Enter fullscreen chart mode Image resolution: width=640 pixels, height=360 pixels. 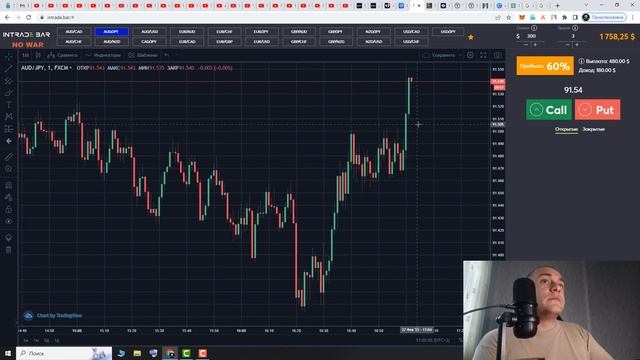(483, 55)
